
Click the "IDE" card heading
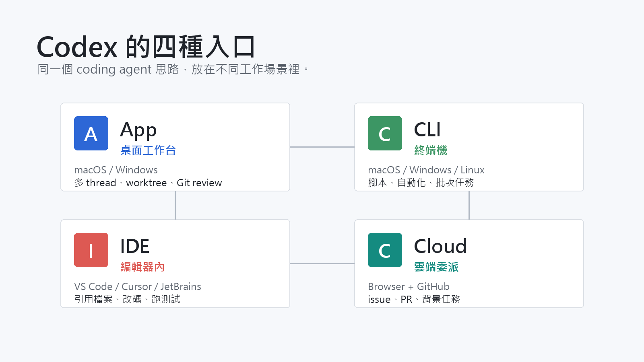point(135,246)
